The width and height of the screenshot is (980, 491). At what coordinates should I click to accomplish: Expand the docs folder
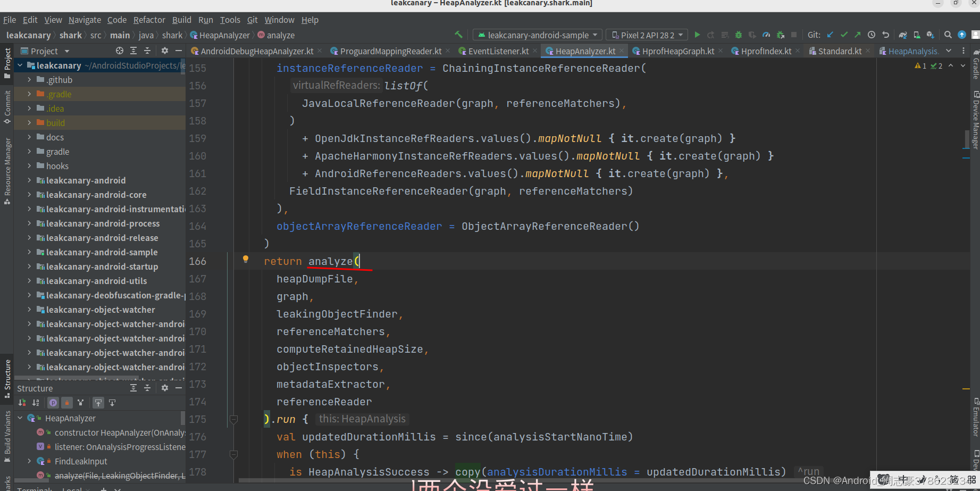click(x=29, y=137)
